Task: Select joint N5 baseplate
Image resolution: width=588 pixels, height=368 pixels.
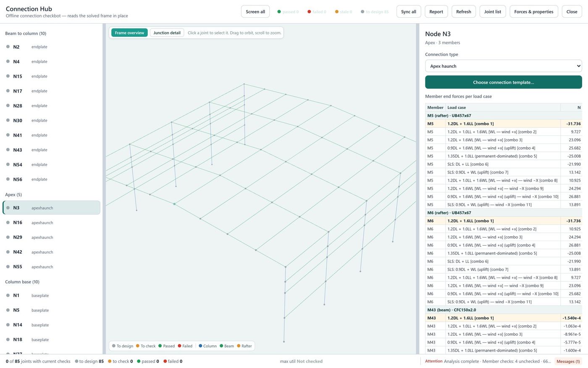Action: click(x=51, y=310)
